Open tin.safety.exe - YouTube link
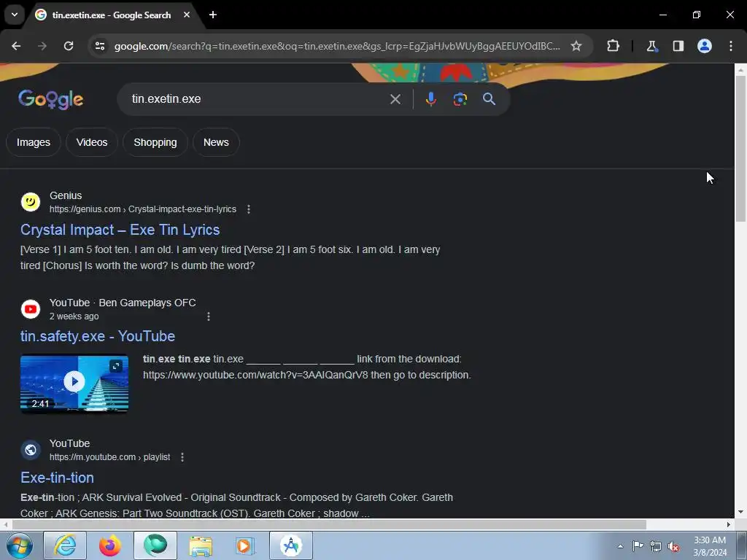Screen dimensions: 747x560 tap(98, 336)
